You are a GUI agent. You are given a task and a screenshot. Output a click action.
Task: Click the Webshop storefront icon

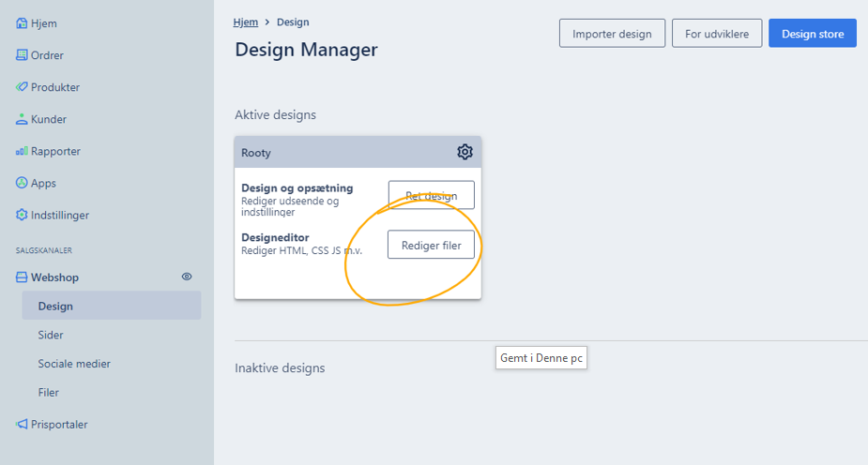point(22,277)
